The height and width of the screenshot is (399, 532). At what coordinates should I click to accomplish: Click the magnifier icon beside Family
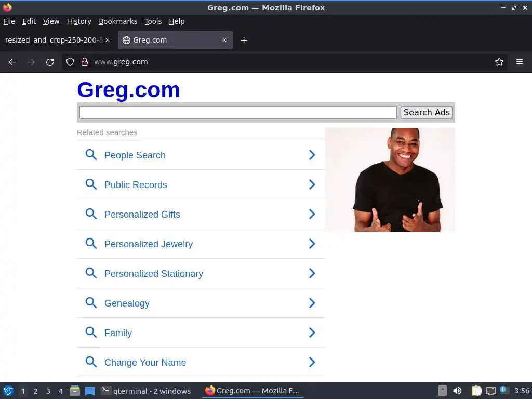91,332
